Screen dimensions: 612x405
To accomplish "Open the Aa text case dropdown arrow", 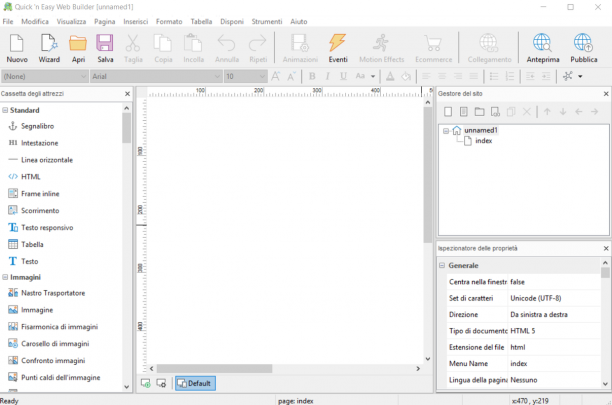I will tap(373, 76).
